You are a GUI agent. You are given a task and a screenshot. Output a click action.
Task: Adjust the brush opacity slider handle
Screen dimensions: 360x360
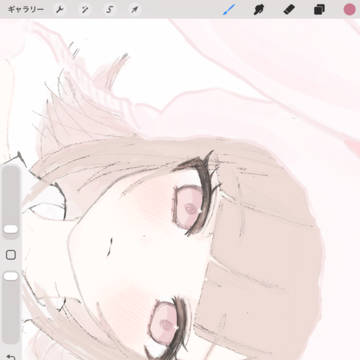pos(11,276)
